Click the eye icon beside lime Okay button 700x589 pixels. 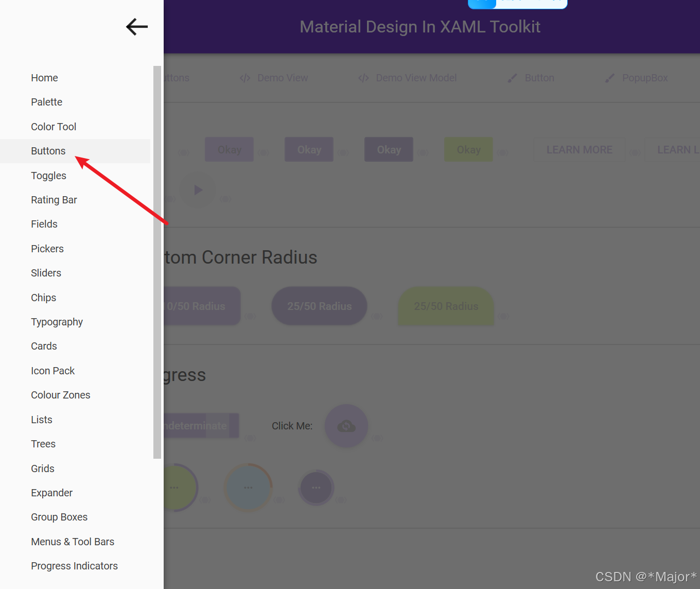coord(502,152)
